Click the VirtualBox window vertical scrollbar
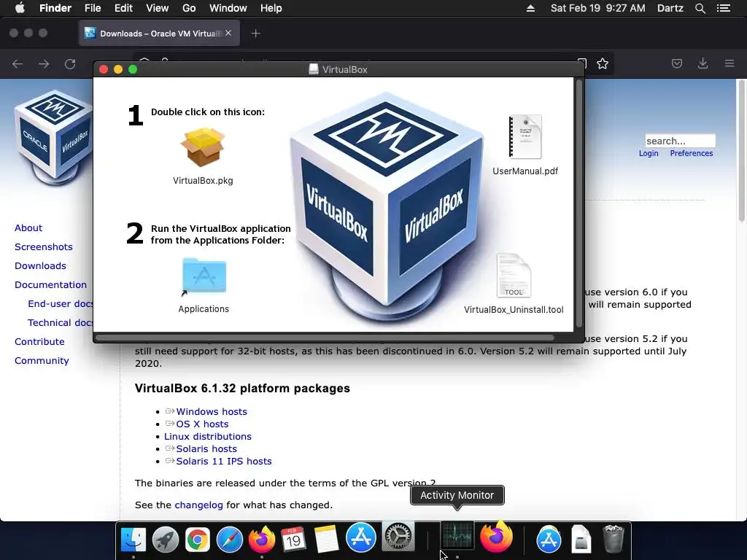The width and height of the screenshot is (747, 560). point(579,203)
